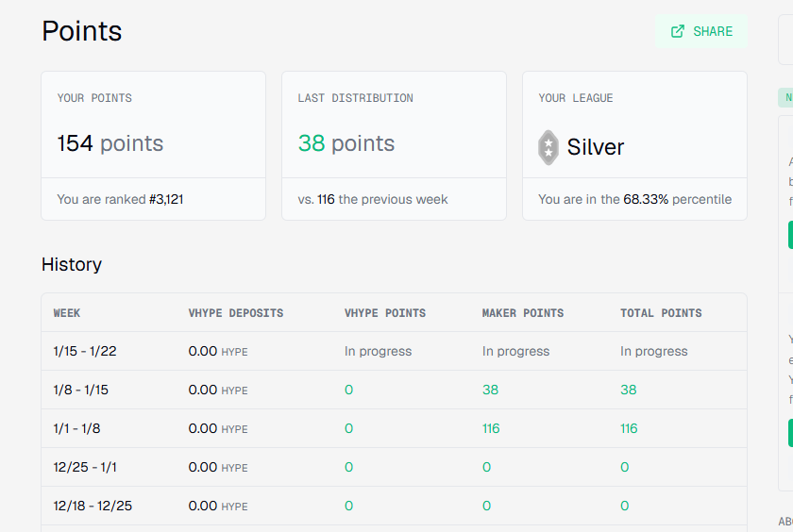The image size is (793, 532).
Task: Click VHYPE deposits value for week 1/15 - 1/22
Action: pyautogui.click(x=218, y=351)
